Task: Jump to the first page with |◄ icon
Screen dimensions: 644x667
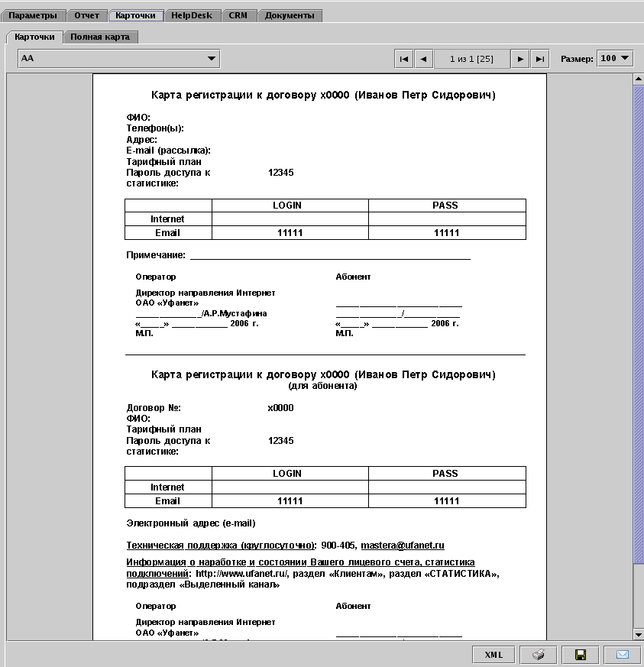Action: click(x=403, y=58)
